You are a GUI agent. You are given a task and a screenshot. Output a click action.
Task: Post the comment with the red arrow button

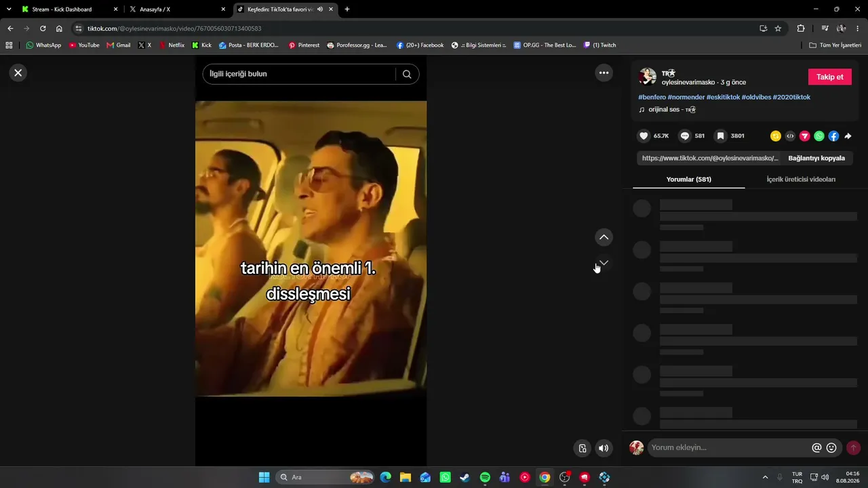point(853,447)
